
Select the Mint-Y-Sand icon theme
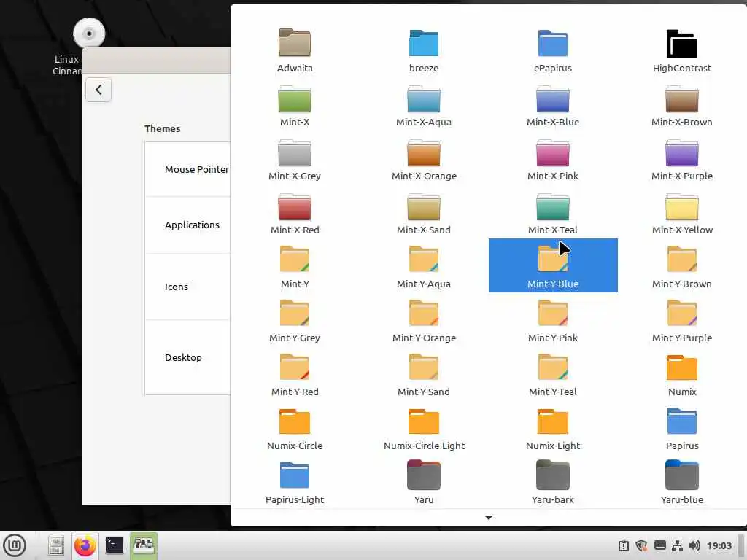424,373
